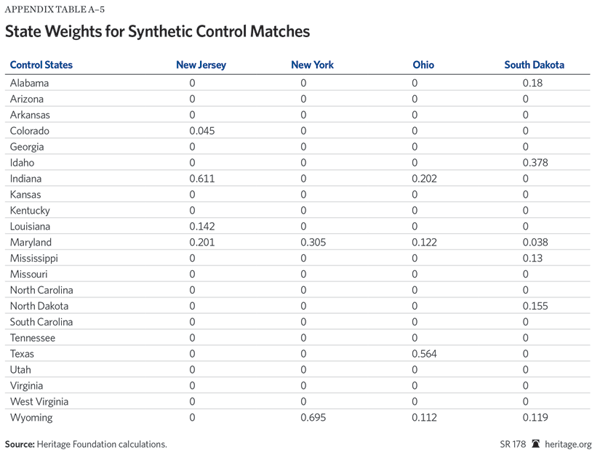Select the Idaho weight 0.378 cell
The height and width of the screenshot is (452, 600).
536,162
